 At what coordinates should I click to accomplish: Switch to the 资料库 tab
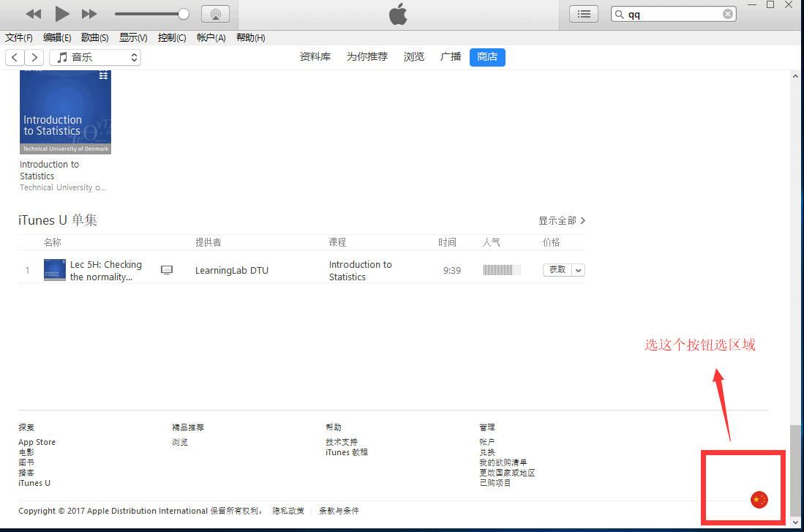tap(315, 56)
